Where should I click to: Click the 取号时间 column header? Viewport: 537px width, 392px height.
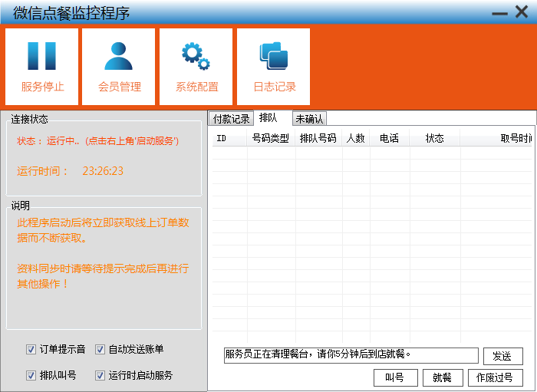click(496, 138)
